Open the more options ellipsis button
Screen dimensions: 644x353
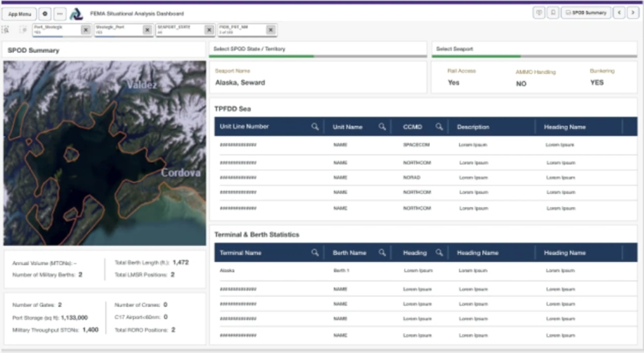pyautogui.click(x=60, y=14)
